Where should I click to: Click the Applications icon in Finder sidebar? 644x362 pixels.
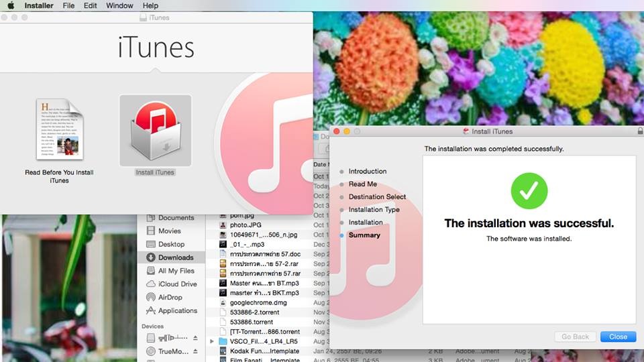click(151, 310)
